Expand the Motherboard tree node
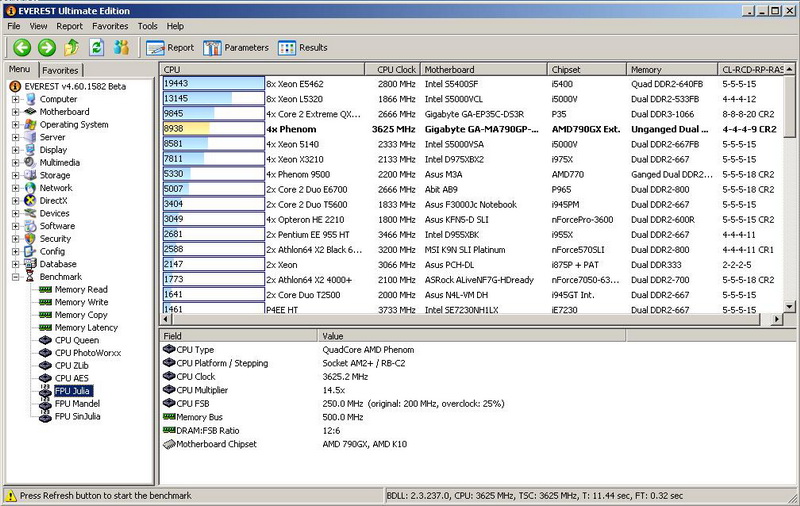800x506 pixels. [x=15, y=112]
